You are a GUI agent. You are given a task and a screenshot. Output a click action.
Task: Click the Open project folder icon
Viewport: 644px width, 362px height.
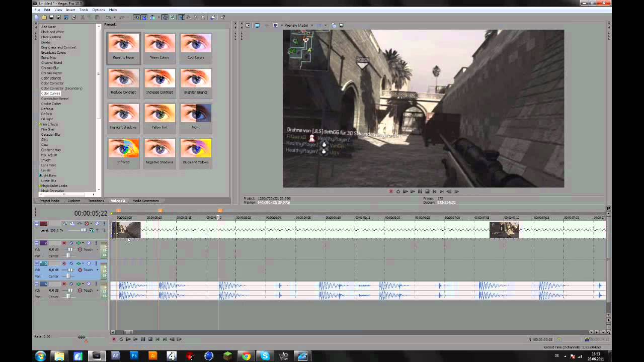[44, 17]
